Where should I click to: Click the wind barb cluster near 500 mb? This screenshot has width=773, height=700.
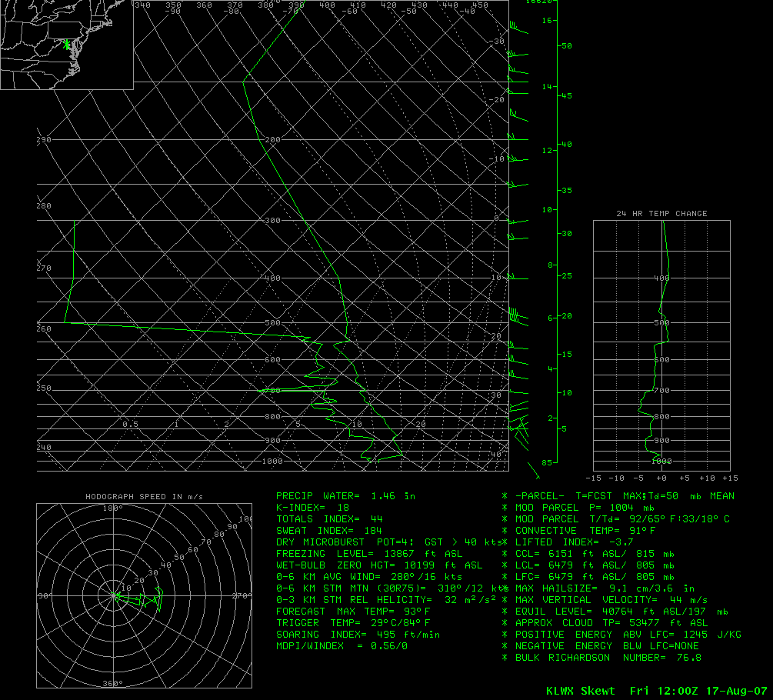coord(515,315)
